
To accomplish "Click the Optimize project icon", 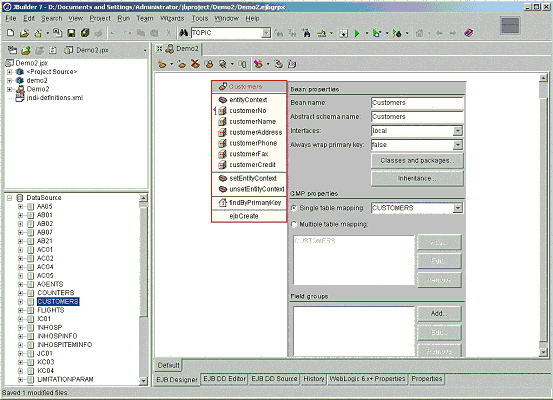I will 397,33.
